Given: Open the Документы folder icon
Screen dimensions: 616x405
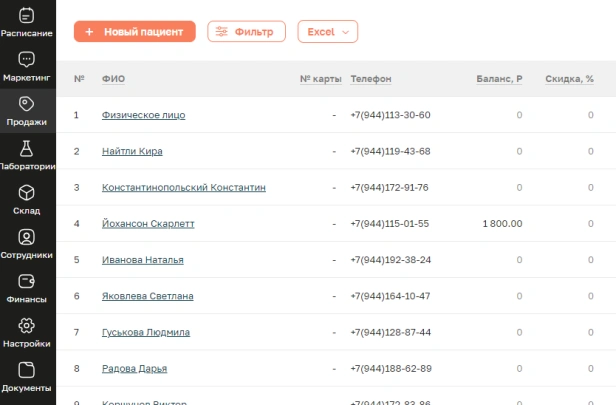Looking at the screenshot, I should pos(27,370).
